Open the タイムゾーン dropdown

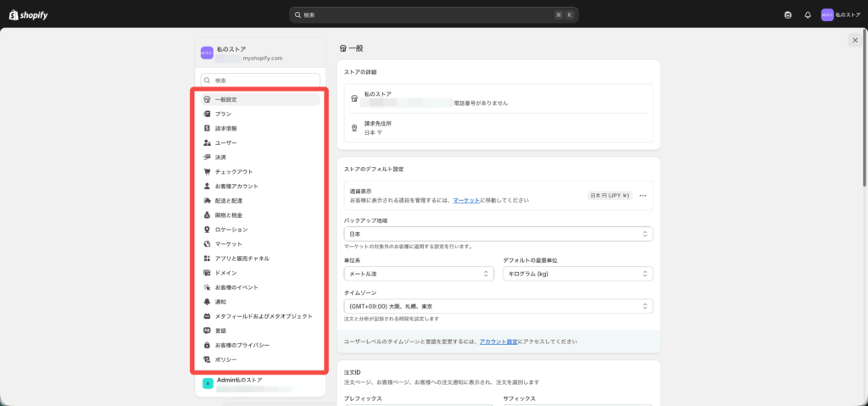coord(498,306)
